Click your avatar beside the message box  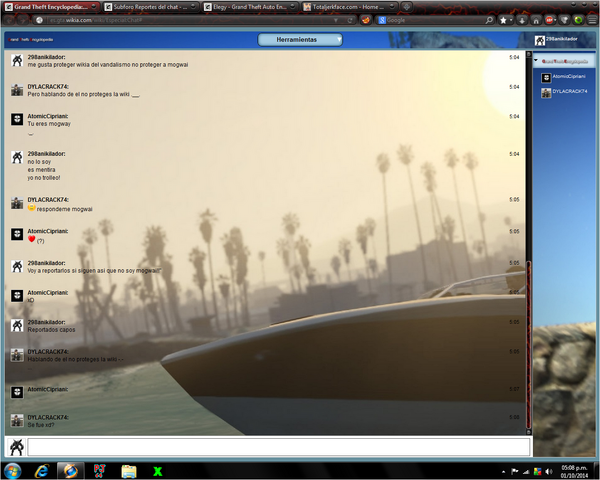pos(16,447)
